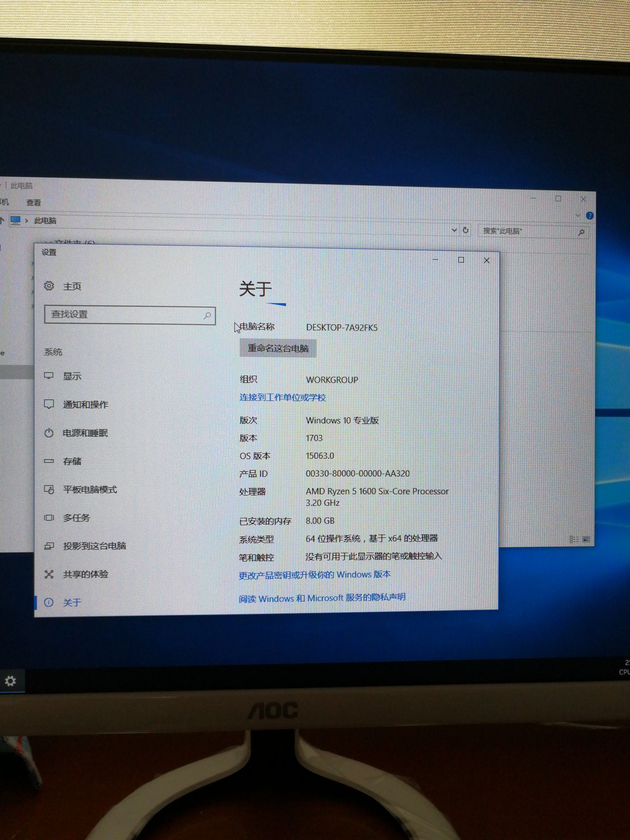Click the 电源和睡眠 power icon

pos(49,433)
